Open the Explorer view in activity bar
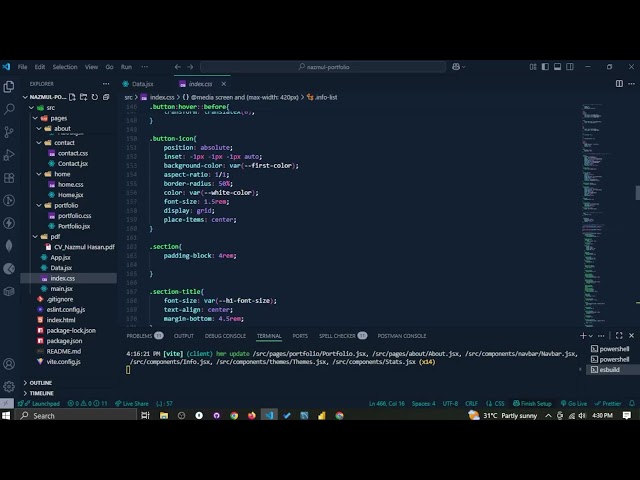This screenshot has height=480, width=640. [x=9, y=87]
